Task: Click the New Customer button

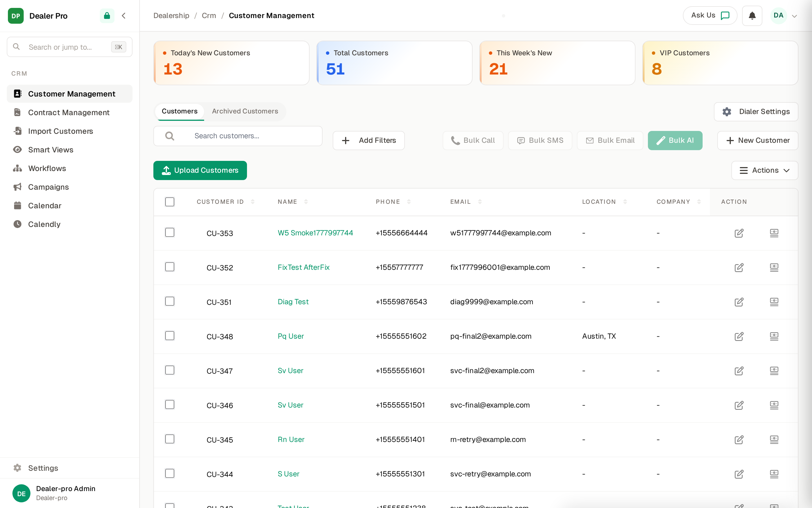Action: point(757,141)
